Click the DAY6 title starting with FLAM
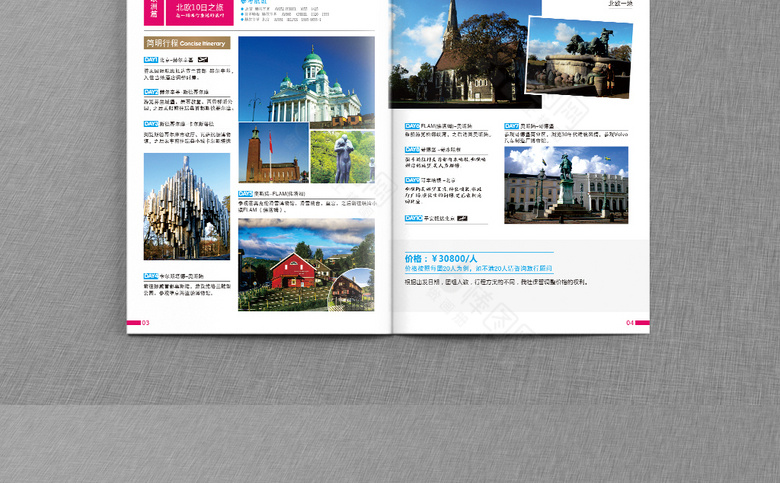Screen dimensions: 780x483 tap(446, 126)
